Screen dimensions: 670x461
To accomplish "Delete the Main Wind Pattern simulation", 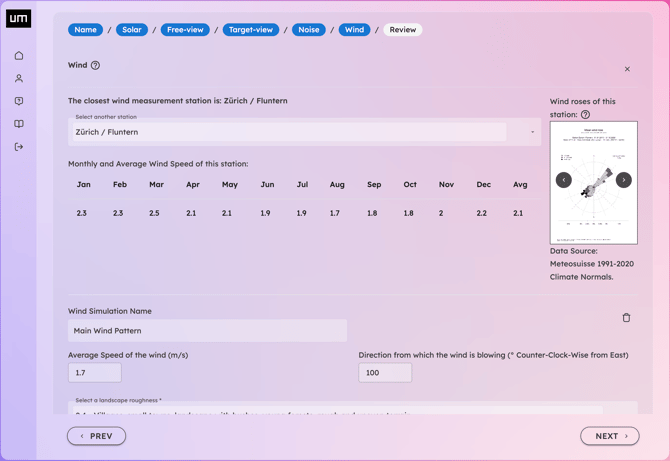I will coord(626,318).
